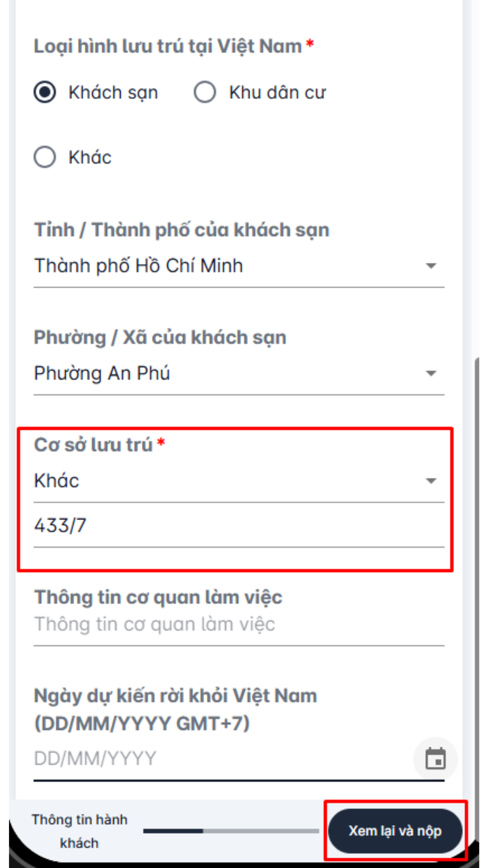Open the Phường An Phú dropdown

[x=226, y=373]
